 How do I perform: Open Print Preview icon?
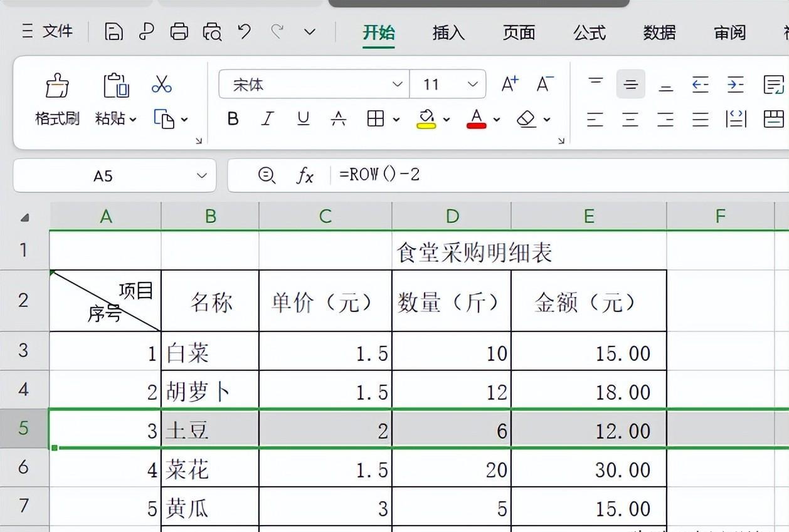[x=212, y=31]
